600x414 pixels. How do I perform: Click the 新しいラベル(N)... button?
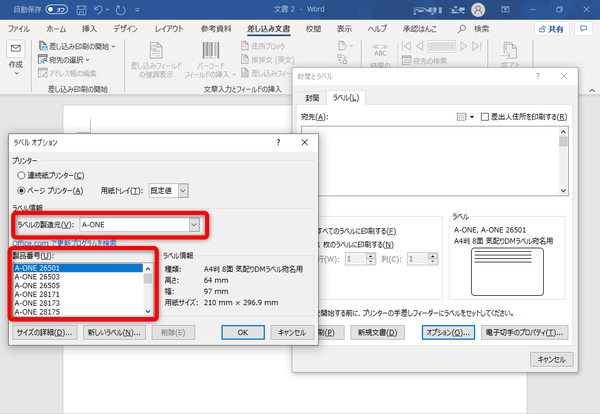point(114,333)
